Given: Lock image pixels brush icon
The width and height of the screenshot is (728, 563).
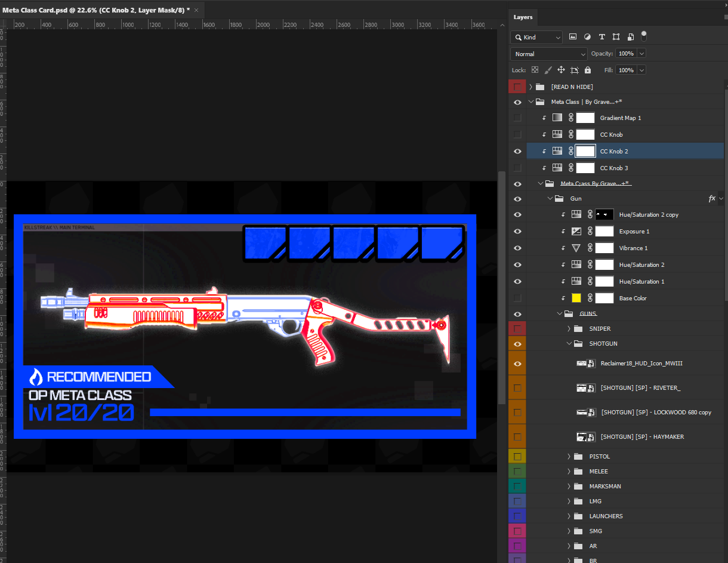Looking at the screenshot, I should [x=548, y=70].
